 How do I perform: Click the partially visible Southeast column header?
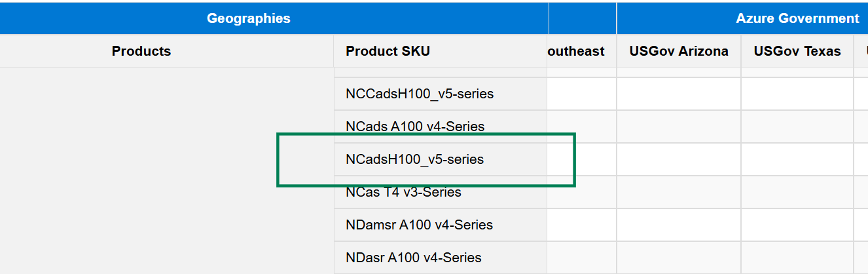tap(577, 51)
